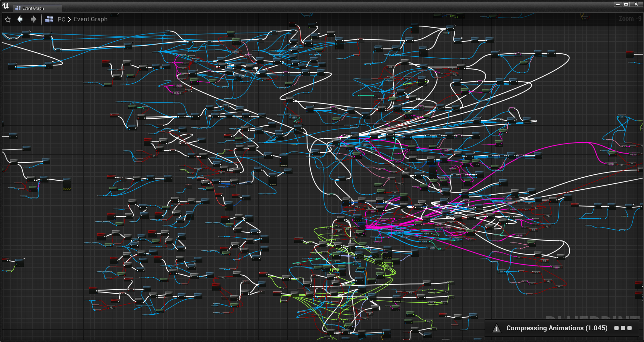Click the blueprint graph icon beside PC
This screenshot has height=342, width=644.
[49, 19]
